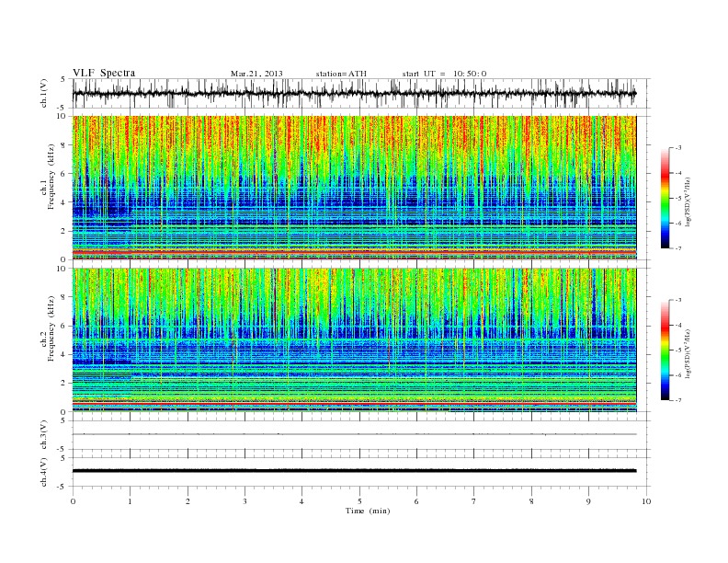Click the "VLF Spectra" title text
This screenshot has height=563, width=728.
coord(104,73)
